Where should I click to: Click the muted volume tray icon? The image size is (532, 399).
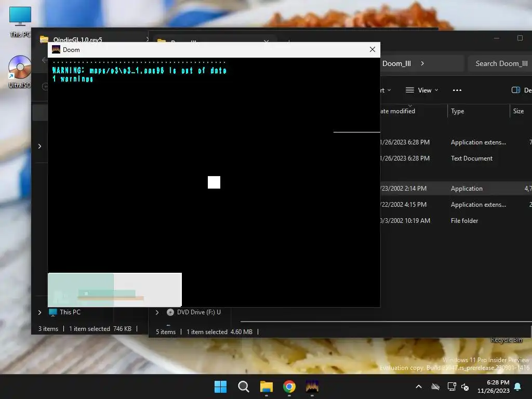point(465,387)
